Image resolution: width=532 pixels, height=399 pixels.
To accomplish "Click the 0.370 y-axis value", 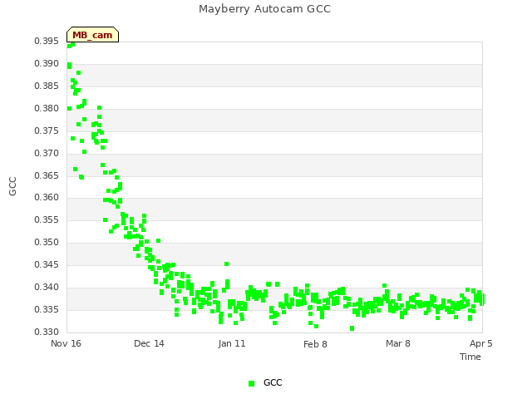I will (x=47, y=153).
